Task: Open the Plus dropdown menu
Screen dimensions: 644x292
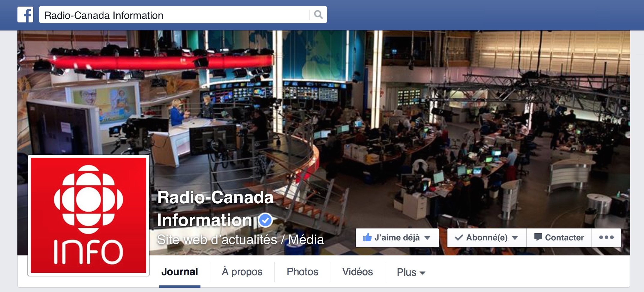Action: [x=411, y=272]
